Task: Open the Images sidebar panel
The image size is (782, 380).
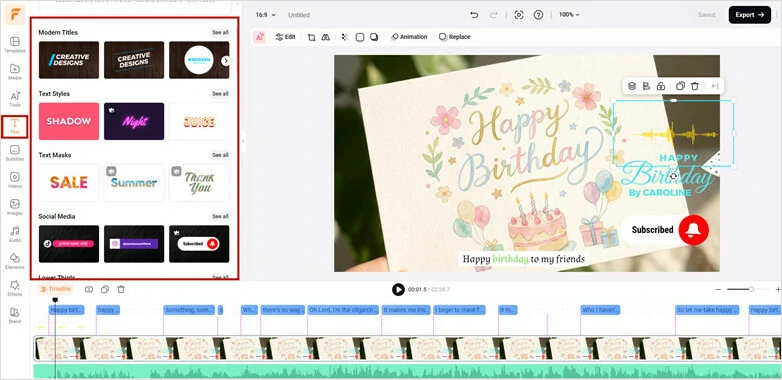Action: point(14,207)
